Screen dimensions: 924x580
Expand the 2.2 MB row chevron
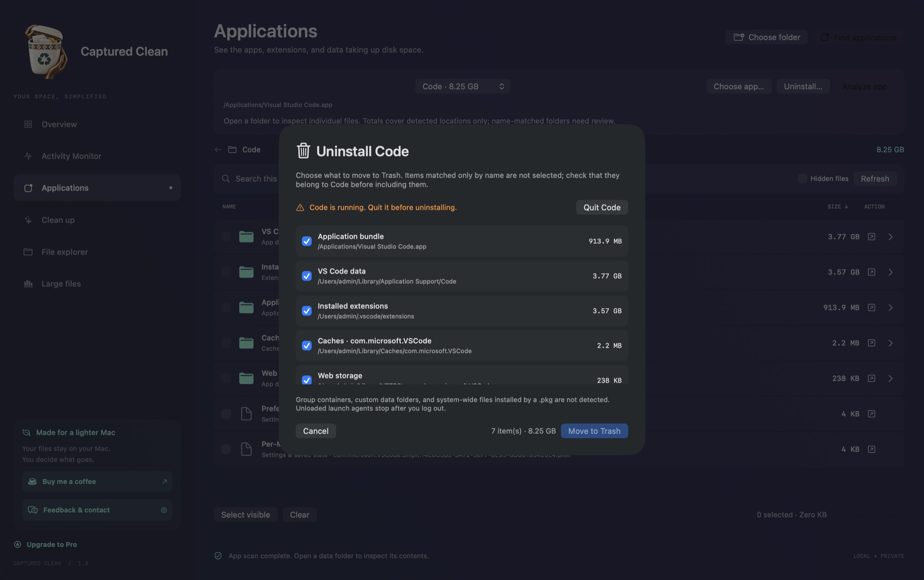coord(890,343)
